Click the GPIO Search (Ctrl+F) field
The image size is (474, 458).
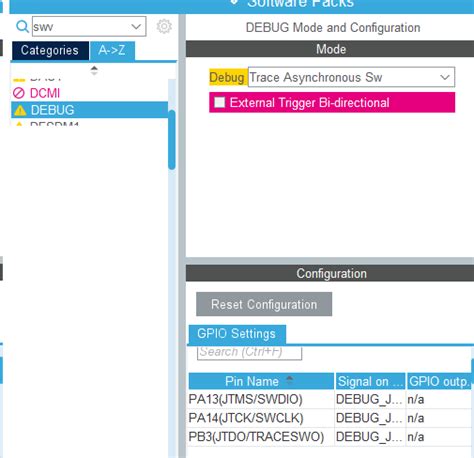(x=249, y=352)
